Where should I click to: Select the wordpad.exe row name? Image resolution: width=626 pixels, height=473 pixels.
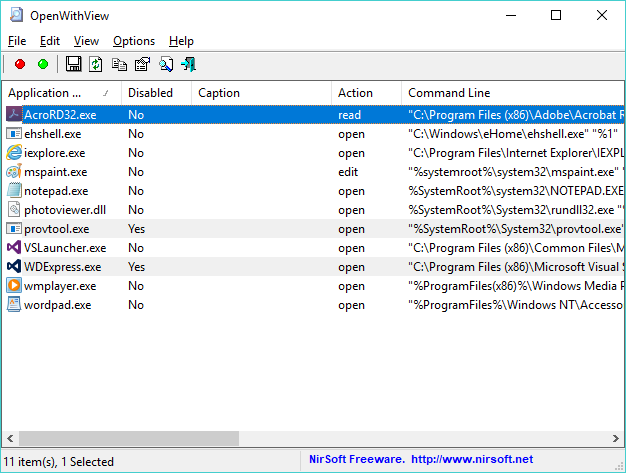(57, 305)
